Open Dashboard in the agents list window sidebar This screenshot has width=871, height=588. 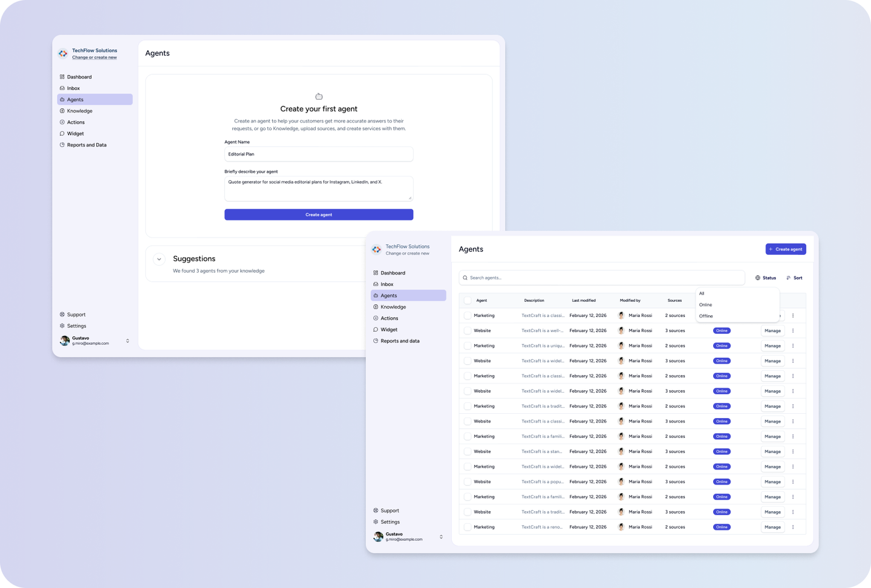(408, 273)
